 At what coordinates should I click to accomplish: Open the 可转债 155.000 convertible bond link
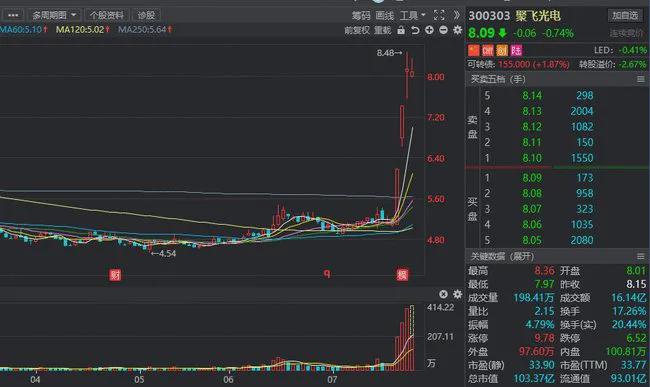[x=519, y=65]
